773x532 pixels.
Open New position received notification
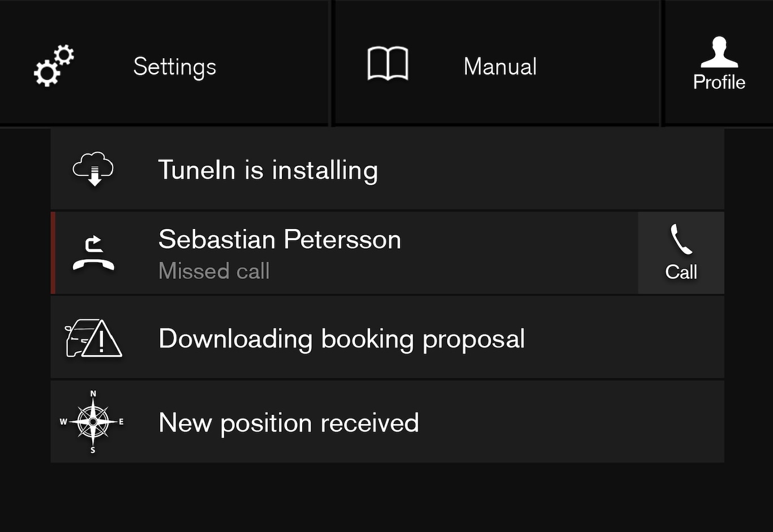click(x=289, y=422)
